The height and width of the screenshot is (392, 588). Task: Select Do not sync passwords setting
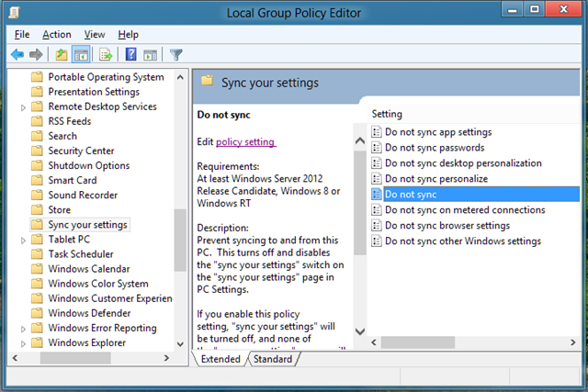(434, 148)
